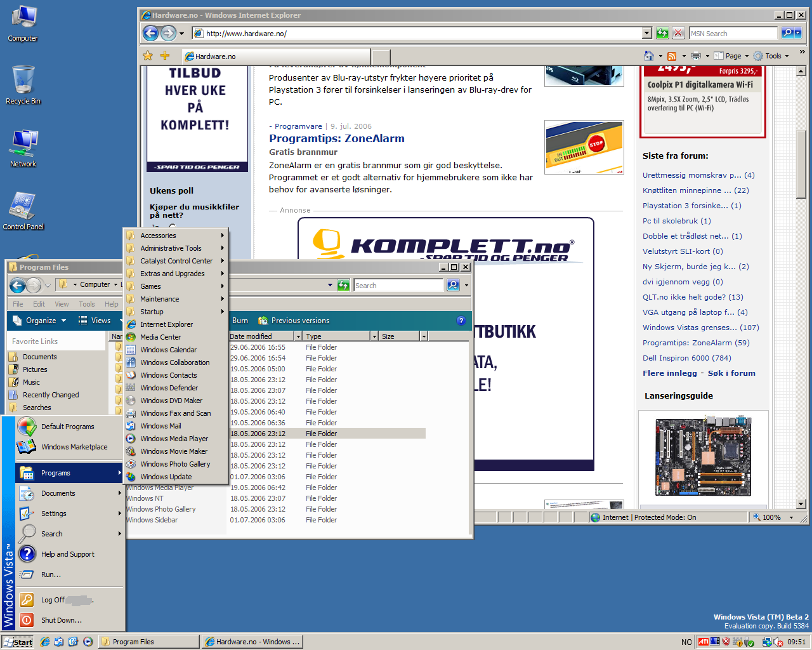Open the Date modified column filter dropdown
The image size is (812, 650).
point(298,336)
